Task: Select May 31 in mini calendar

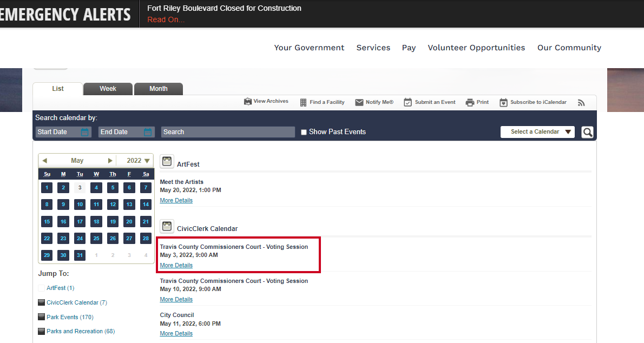Action: click(80, 255)
